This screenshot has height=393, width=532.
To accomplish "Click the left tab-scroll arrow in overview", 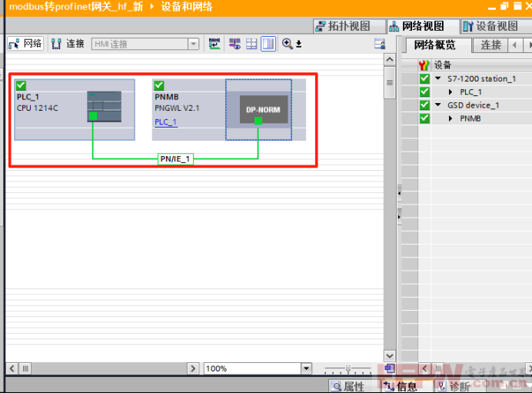I will [515, 45].
